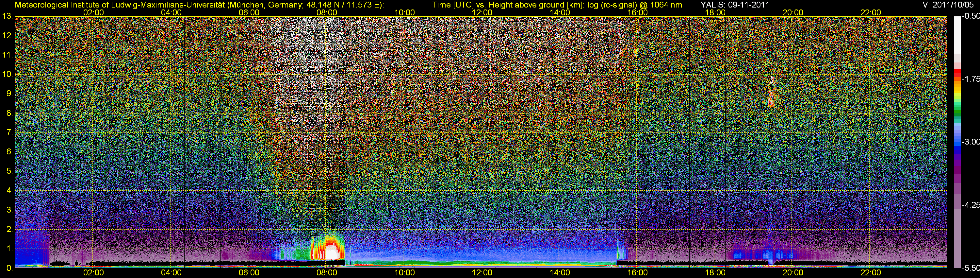Click the 20:00 label on the bottom time axis
Screen dimensions: 980x278
793,273
